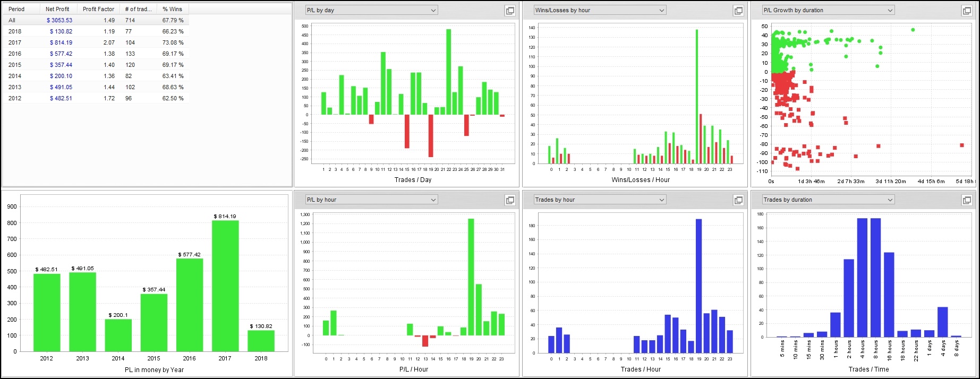
Task: Maximize the P/L Growth by duration panel
Action: (967, 11)
